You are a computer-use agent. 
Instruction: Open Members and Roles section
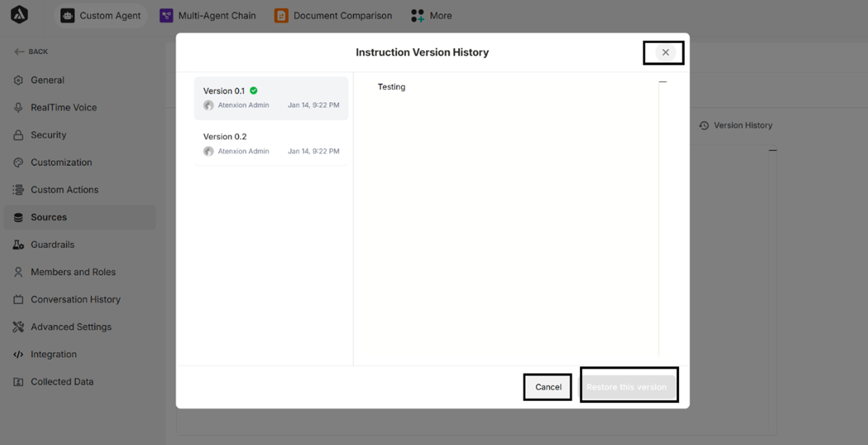(73, 272)
